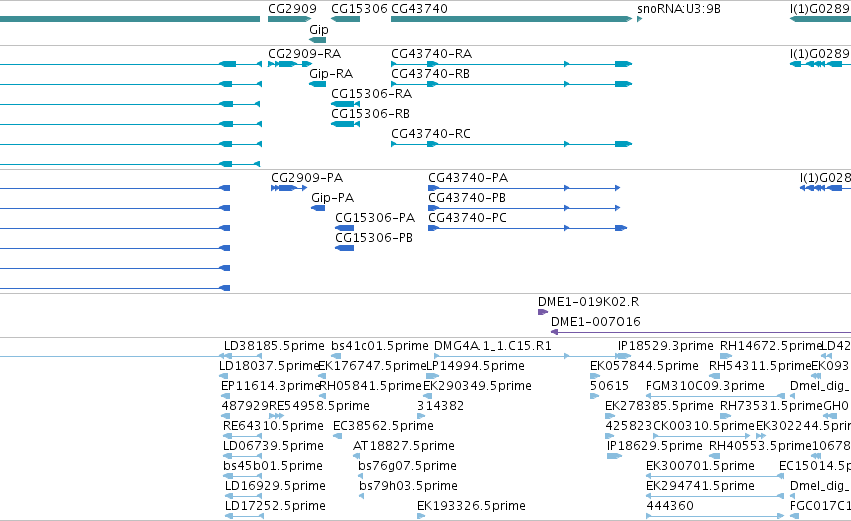The image size is (851, 521).
Task: Select EST bs41c01.5prime
Action: [x=380, y=346]
